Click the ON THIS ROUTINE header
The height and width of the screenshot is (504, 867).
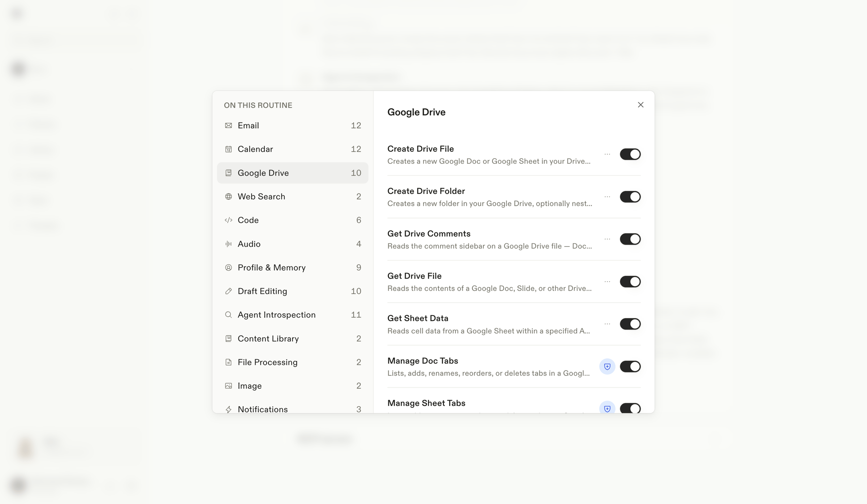(x=258, y=105)
